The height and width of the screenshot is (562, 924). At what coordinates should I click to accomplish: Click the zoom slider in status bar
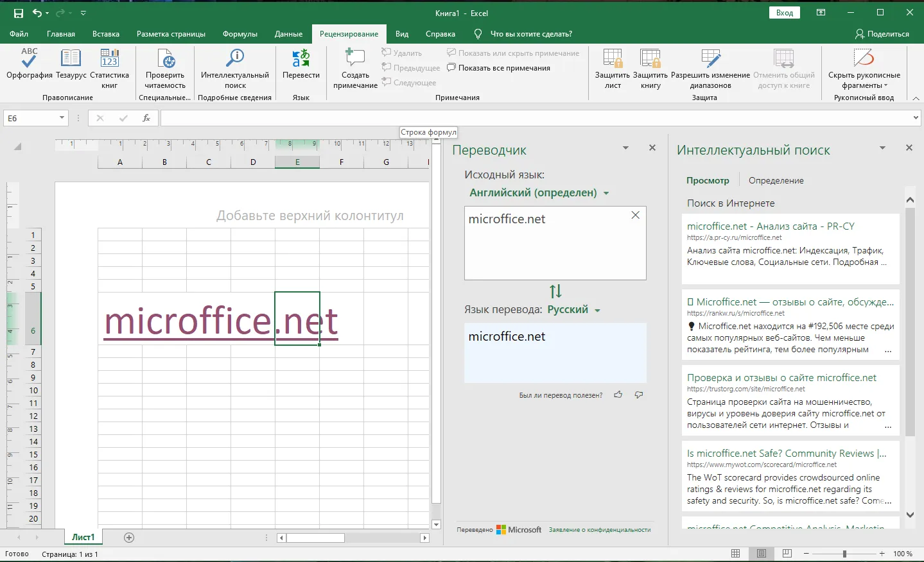[844, 553]
